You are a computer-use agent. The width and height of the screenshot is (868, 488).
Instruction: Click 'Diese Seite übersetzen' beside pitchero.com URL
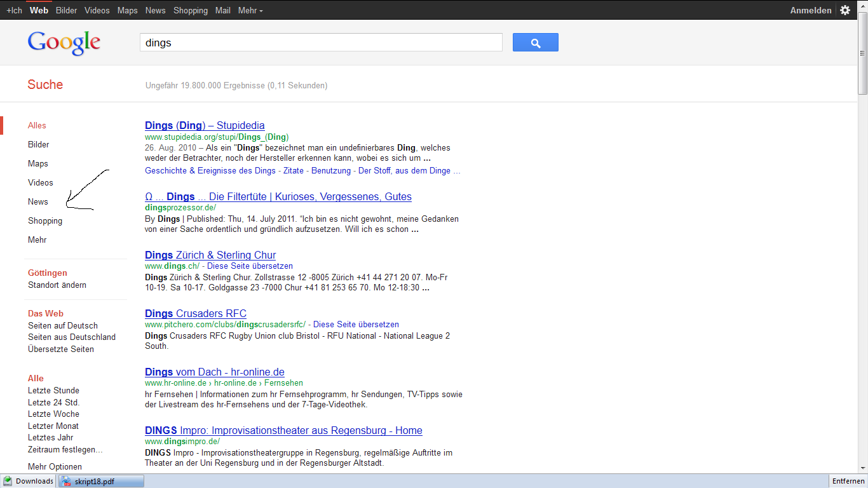[356, 324]
